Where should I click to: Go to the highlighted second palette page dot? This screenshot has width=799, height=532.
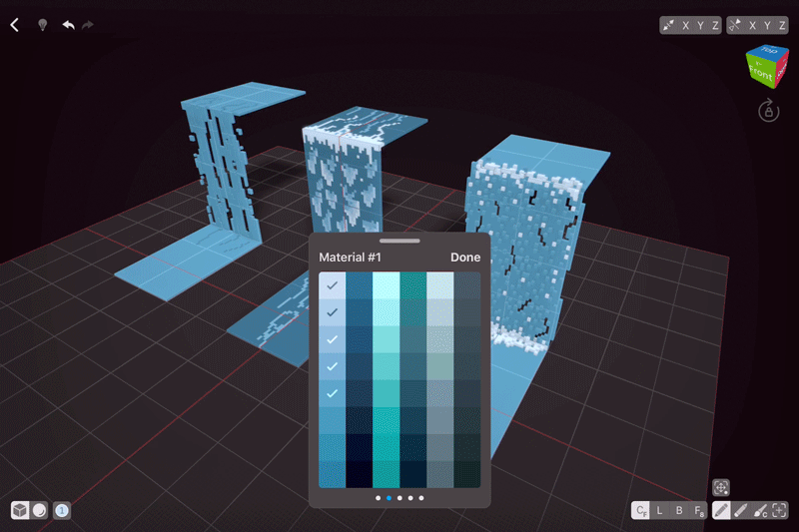(x=389, y=498)
